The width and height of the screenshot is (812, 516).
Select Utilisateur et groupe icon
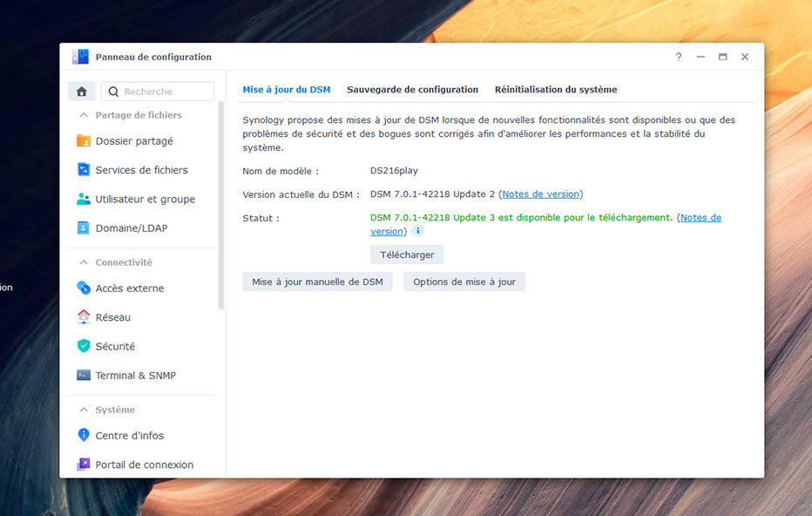[84, 200]
